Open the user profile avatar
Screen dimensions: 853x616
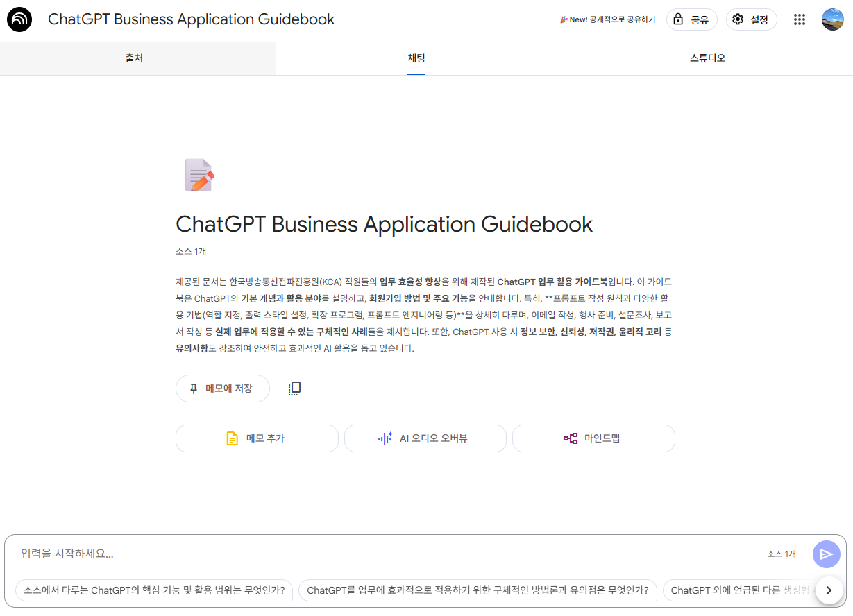pos(832,19)
